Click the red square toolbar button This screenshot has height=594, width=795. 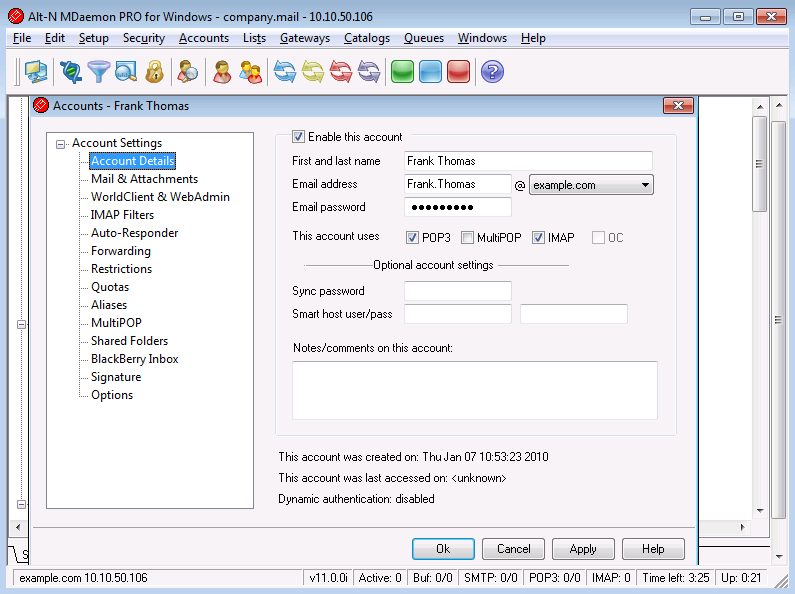[458, 72]
